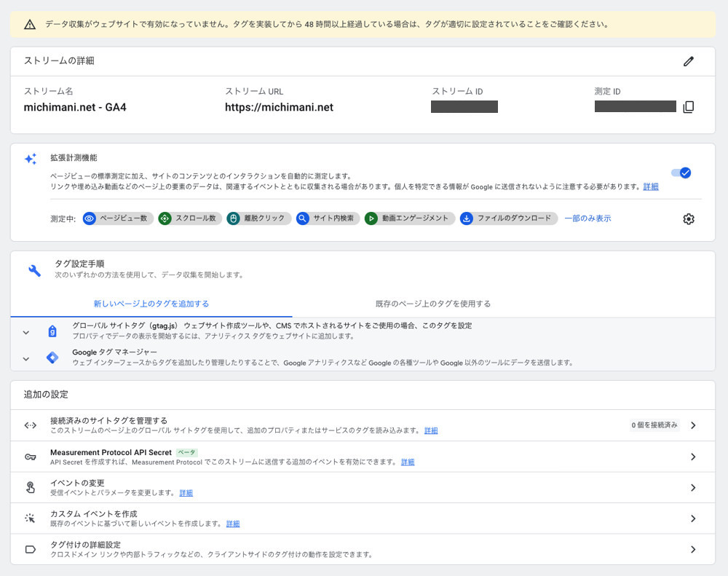Disable the 拡張計測機能 toggle switch
This screenshot has width=728, height=576.
[681, 173]
